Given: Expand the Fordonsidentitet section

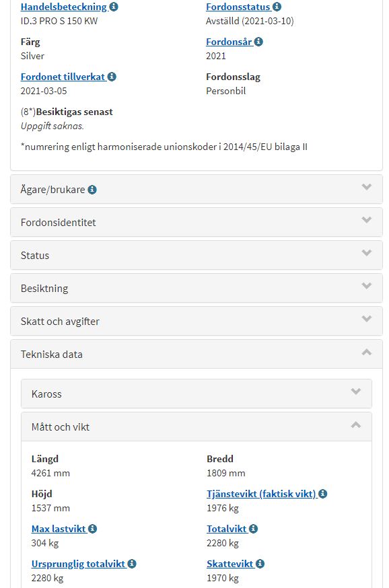Looking at the screenshot, I should (197, 222).
